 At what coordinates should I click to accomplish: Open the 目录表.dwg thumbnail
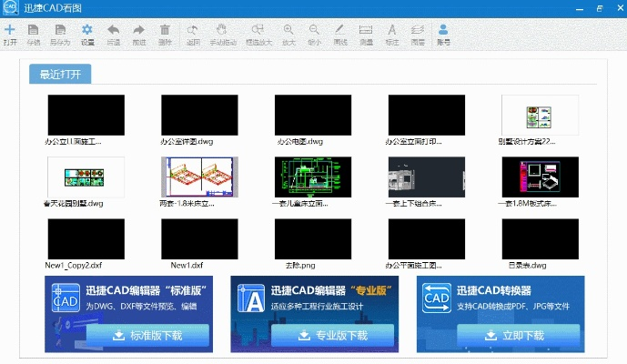click(541, 238)
